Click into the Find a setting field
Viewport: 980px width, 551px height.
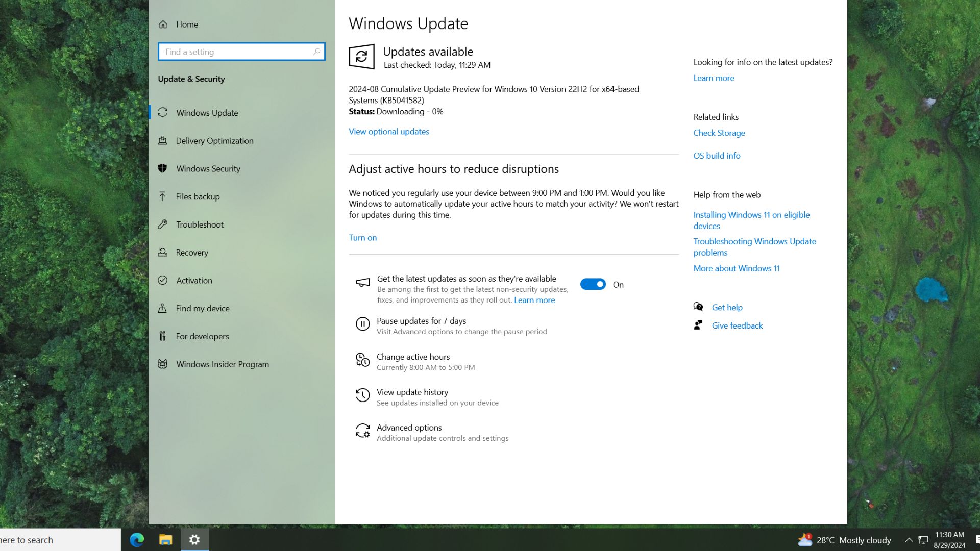(241, 52)
